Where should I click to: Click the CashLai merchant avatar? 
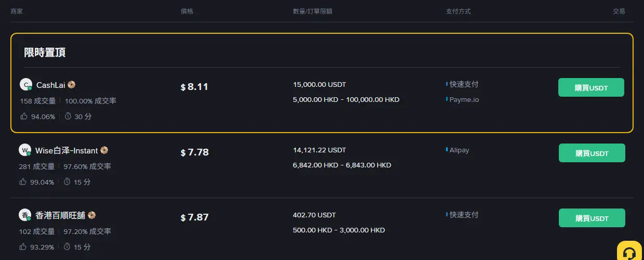pos(26,85)
